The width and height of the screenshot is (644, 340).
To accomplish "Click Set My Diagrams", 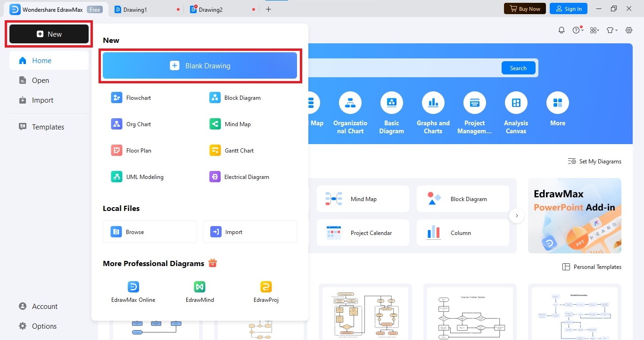I will (x=595, y=161).
